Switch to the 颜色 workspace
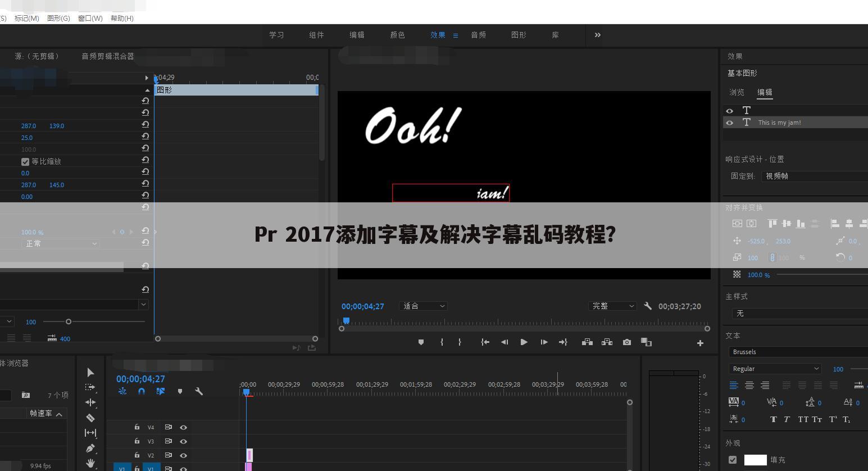The height and width of the screenshot is (471, 868). click(x=397, y=35)
